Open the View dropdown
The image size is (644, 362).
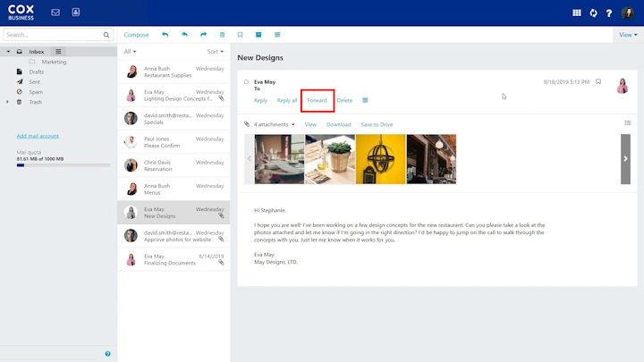[x=628, y=35]
